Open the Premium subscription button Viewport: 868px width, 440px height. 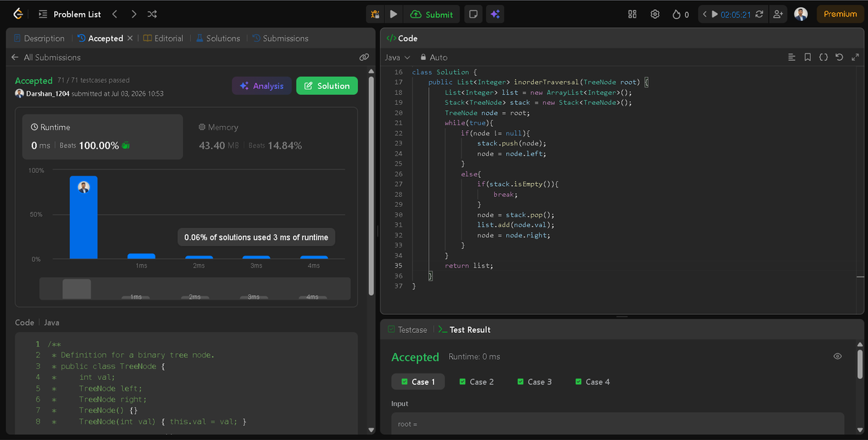(x=840, y=14)
